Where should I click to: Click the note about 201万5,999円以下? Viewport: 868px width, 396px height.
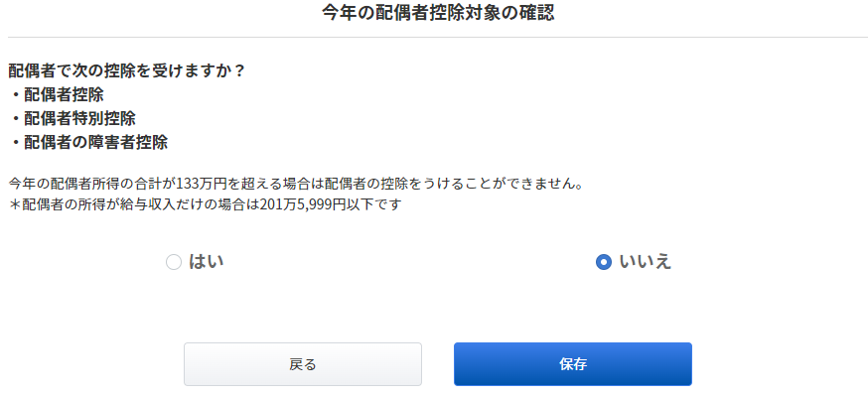point(205,204)
